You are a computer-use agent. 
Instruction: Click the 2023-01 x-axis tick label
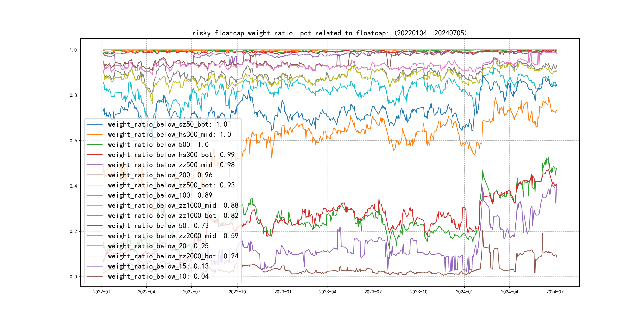coord(283,292)
